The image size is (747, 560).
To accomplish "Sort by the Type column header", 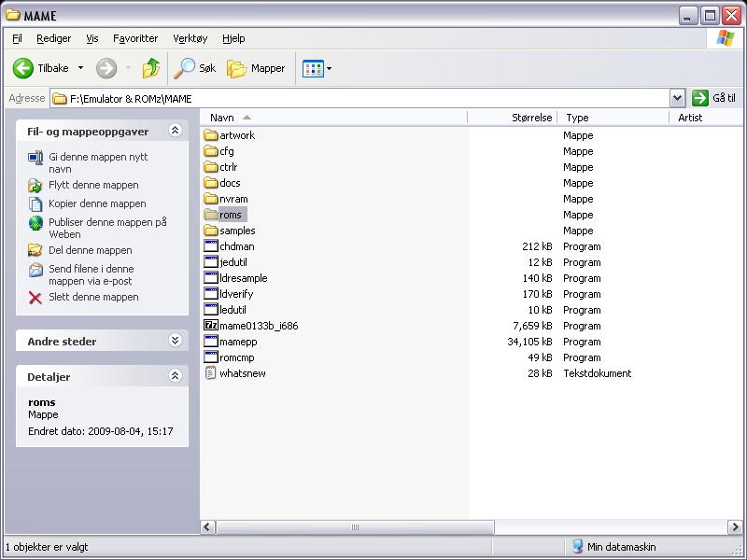I will (613, 118).
